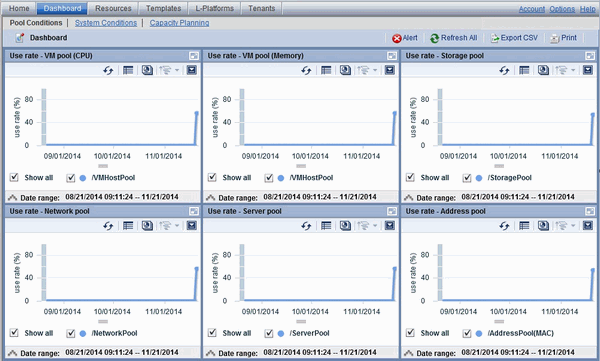Uncheck the /ServerPool series checkbox

pos(269,333)
